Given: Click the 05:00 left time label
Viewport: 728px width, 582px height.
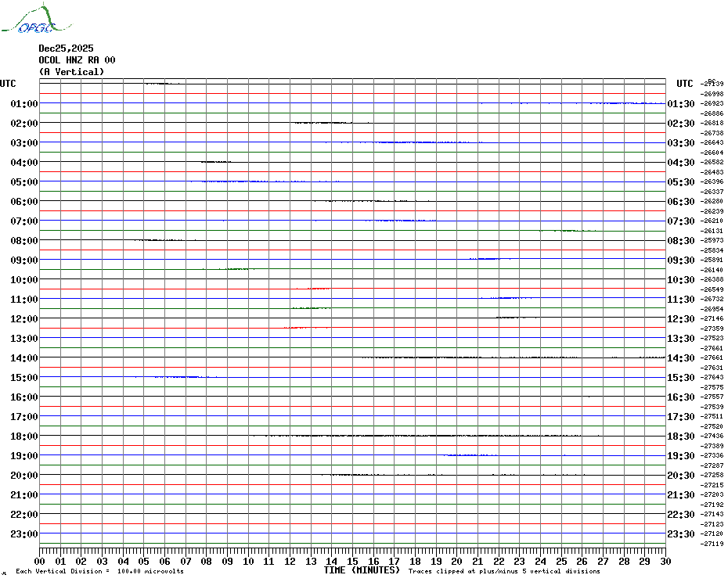Looking at the screenshot, I should pyautogui.click(x=24, y=182).
